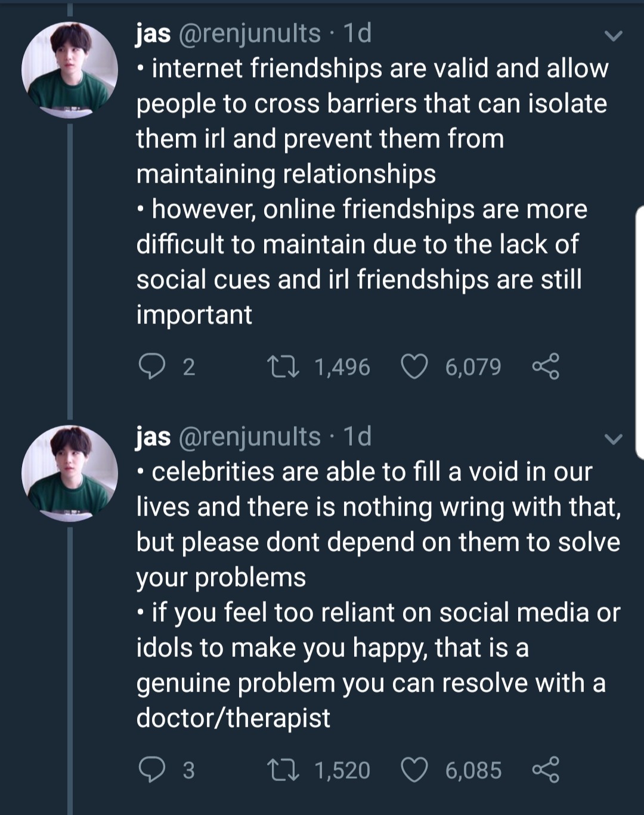Like the tweet about internet friendships
This screenshot has height=815, width=644.
pos(414,366)
